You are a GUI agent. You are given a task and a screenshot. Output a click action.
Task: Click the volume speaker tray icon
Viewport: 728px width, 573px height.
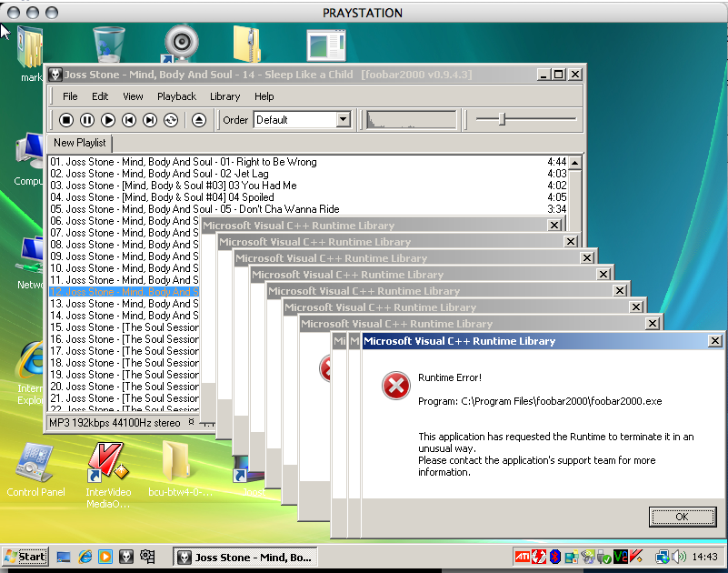click(x=679, y=557)
